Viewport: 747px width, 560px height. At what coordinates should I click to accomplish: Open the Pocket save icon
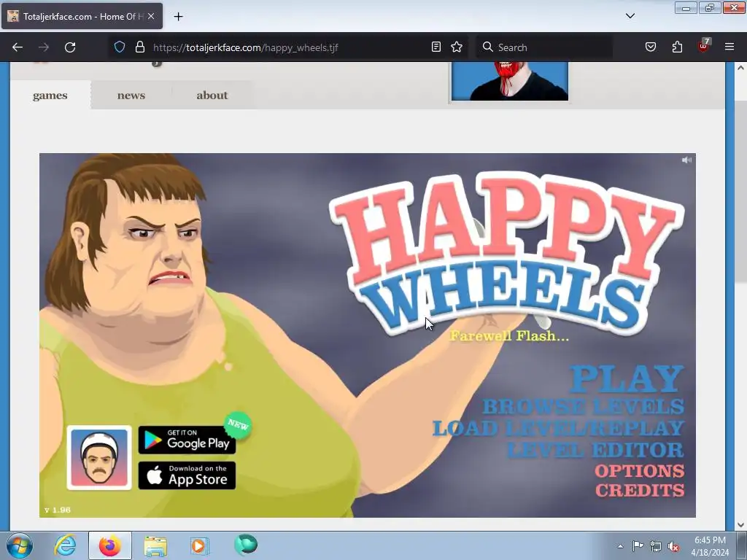(x=651, y=47)
